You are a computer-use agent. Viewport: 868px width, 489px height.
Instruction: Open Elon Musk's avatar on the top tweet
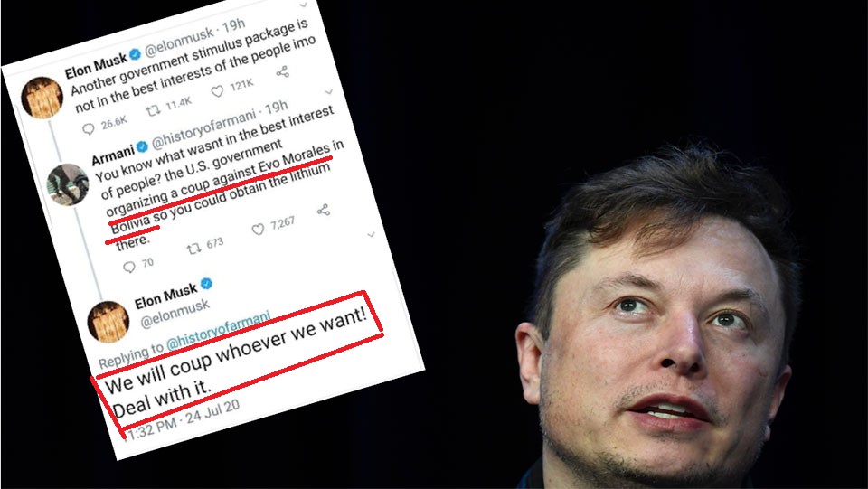[x=42, y=98]
